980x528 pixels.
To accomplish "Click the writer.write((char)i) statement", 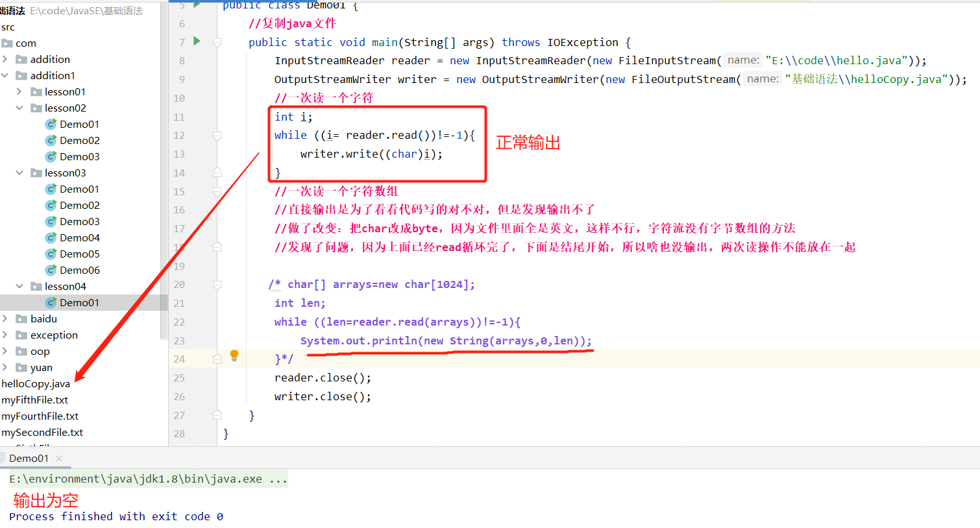I will click(x=371, y=154).
